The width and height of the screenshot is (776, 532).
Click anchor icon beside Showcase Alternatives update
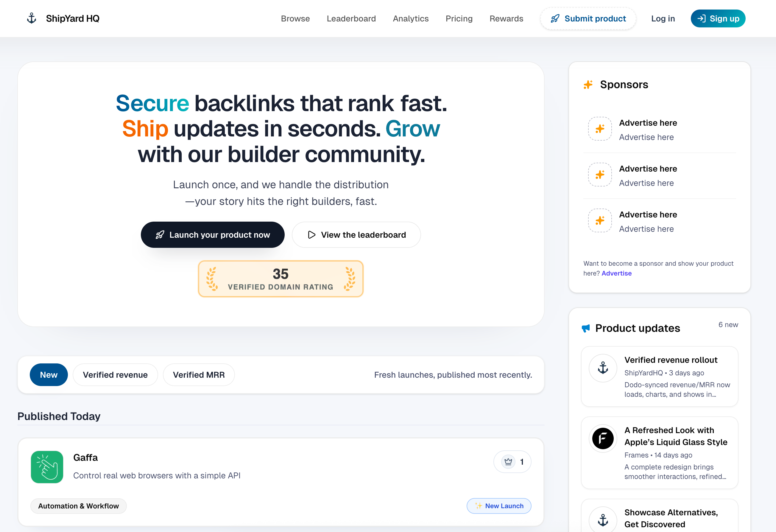point(603,520)
